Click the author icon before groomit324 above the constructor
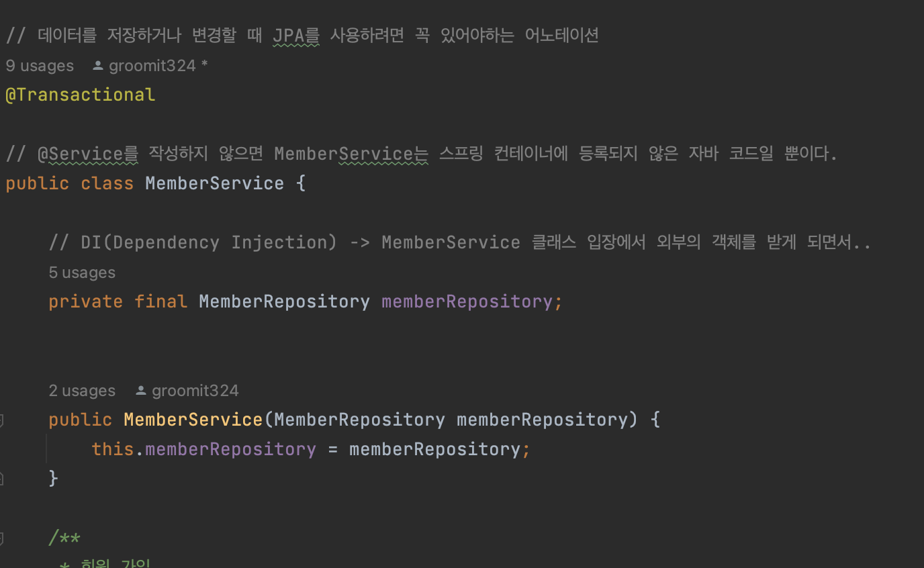The height and width of the screenshot is (568, 924). (x=140, y=389)
